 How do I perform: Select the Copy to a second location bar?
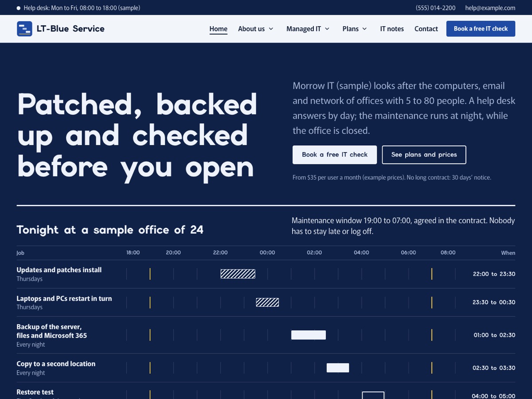[338, 368]
